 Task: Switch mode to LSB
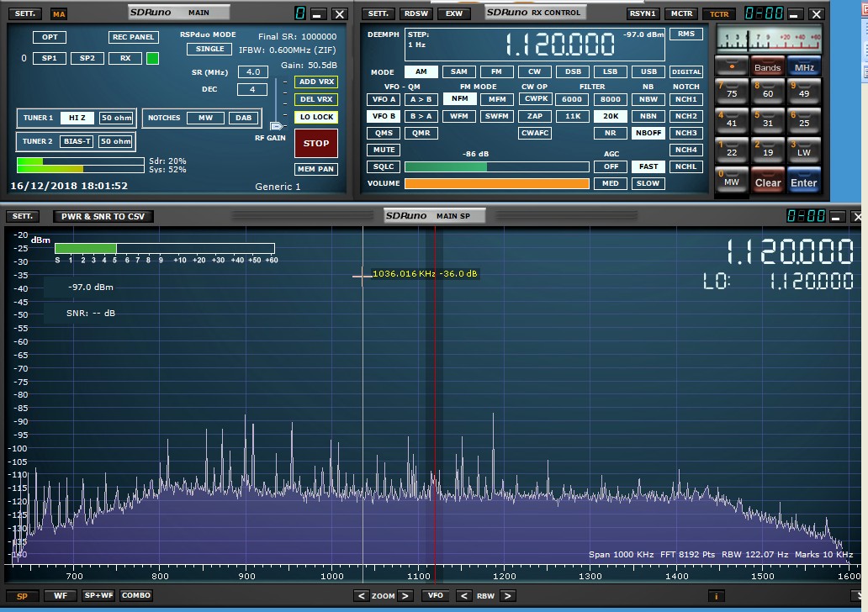(610, 71)
